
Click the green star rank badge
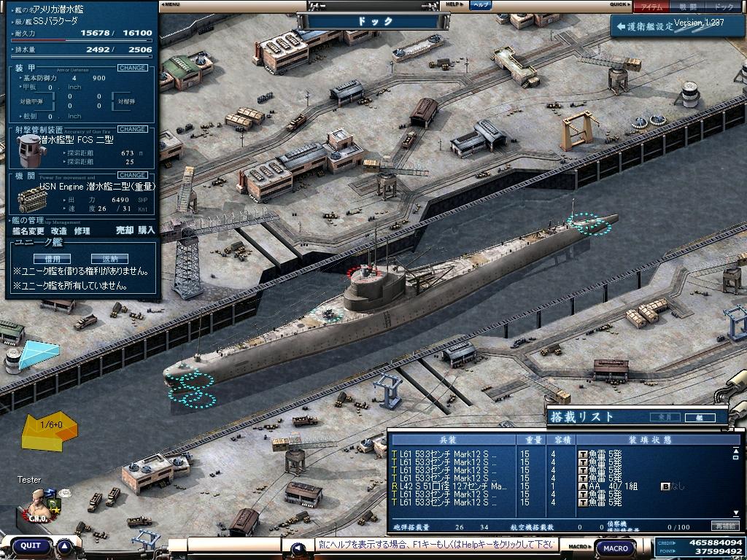[54, 505]
